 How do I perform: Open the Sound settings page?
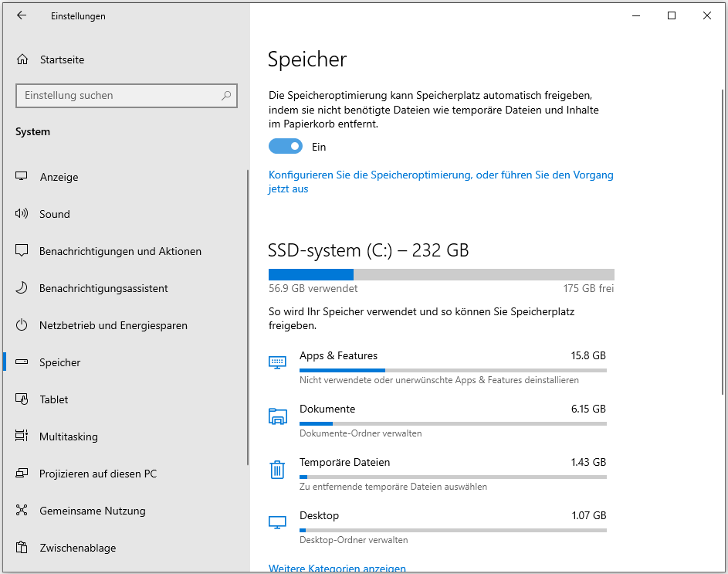[x=125, y=214]
